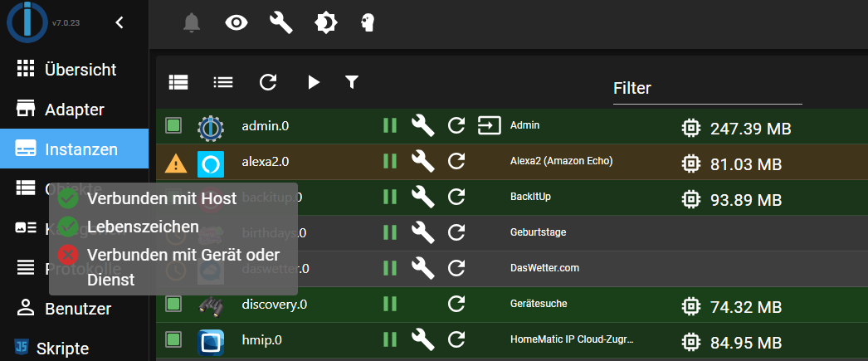Pause the admin.0 instance
The height and width of the screenshot is (361, 868).
pos(390,125)
